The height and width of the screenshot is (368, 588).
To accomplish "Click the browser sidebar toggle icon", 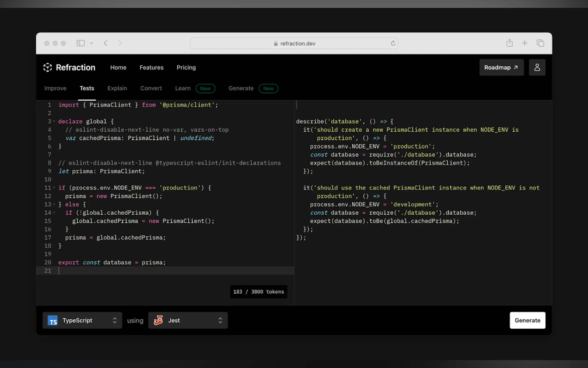I will [x=81, y=43].
